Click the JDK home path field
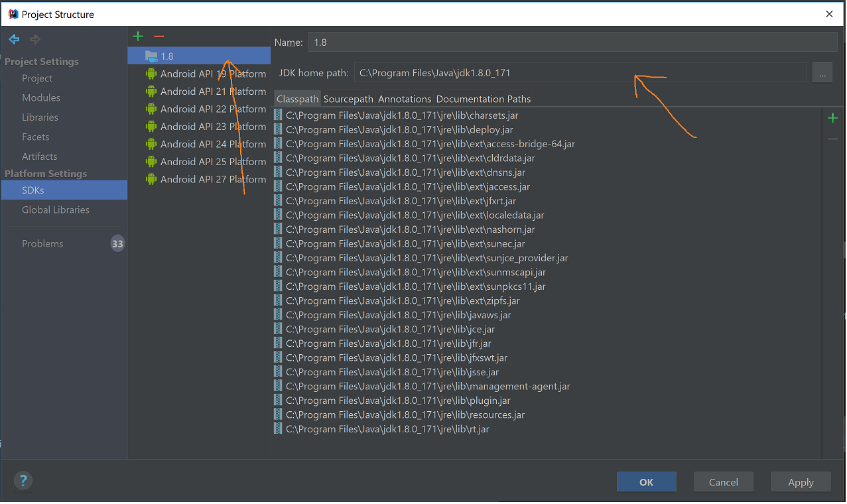847x504 pixels. 580,73
